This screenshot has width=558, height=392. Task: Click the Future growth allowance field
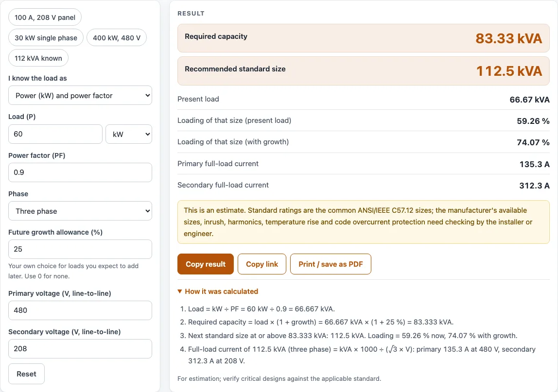80,249
